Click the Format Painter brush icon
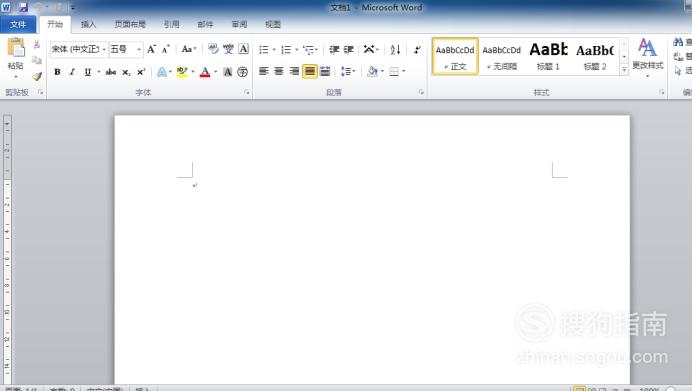692x391 pixels. pyautogui.click(x=37, y=76)
